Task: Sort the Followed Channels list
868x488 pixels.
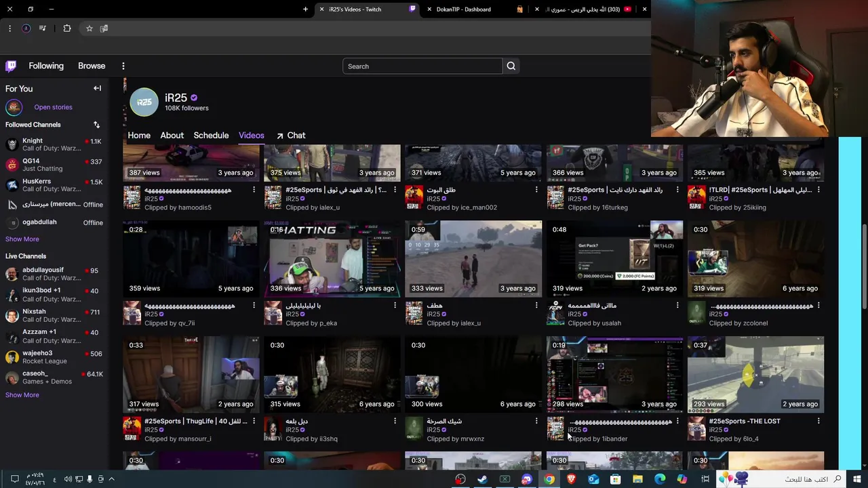Action: click(96, 125)
